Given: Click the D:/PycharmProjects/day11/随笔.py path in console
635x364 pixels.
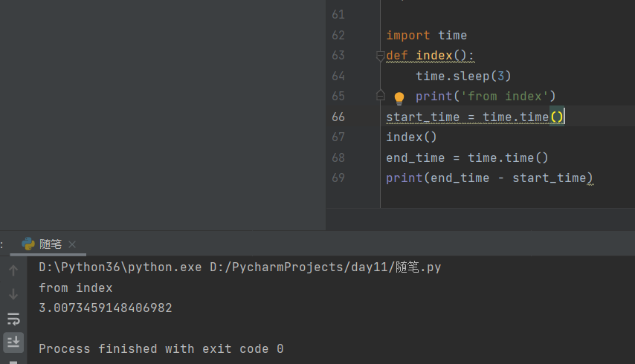Looking at the screenshot, I should pyautogui.click(x=325, y=267).
